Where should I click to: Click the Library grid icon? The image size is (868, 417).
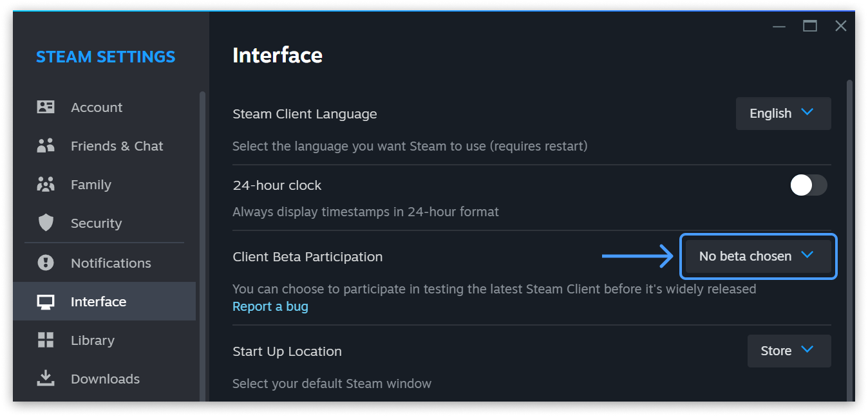45,340
